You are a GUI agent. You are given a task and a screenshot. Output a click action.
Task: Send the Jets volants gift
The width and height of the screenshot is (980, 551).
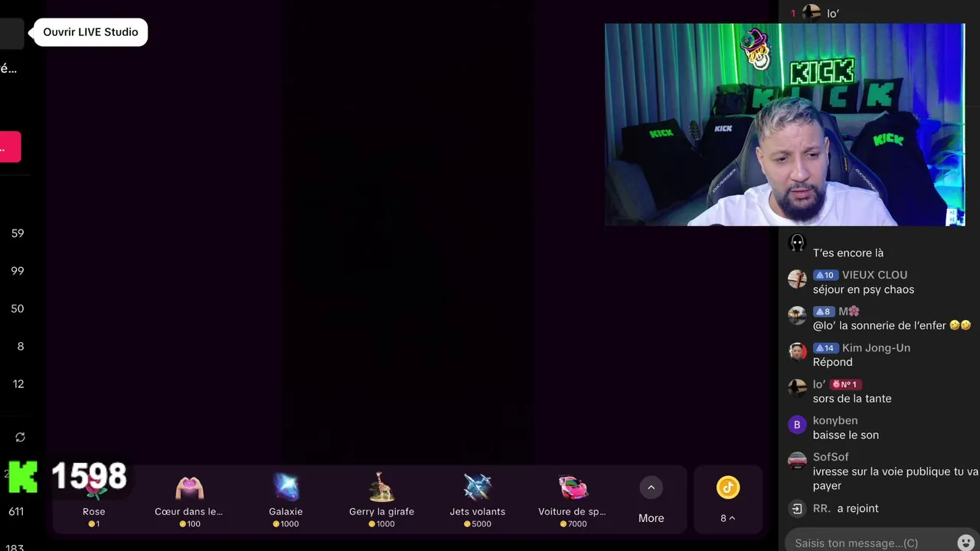pos(478,501)
